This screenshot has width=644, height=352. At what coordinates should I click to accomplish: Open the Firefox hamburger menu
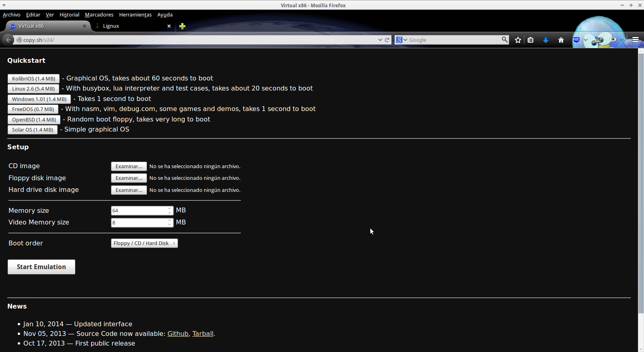click(636, 40)
